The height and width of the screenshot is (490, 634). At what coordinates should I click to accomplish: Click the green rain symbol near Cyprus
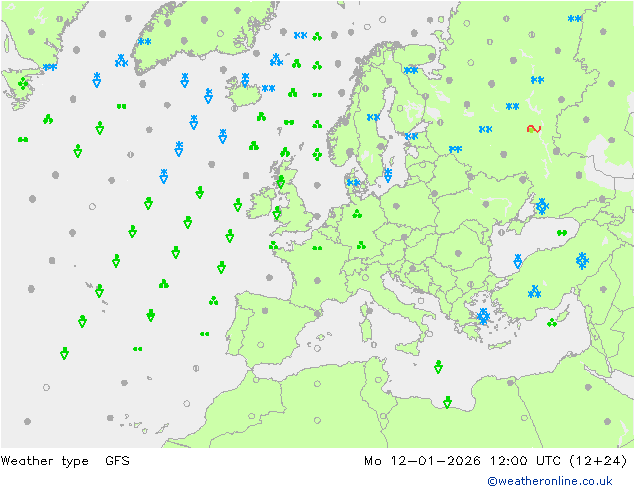coord(552,323)
